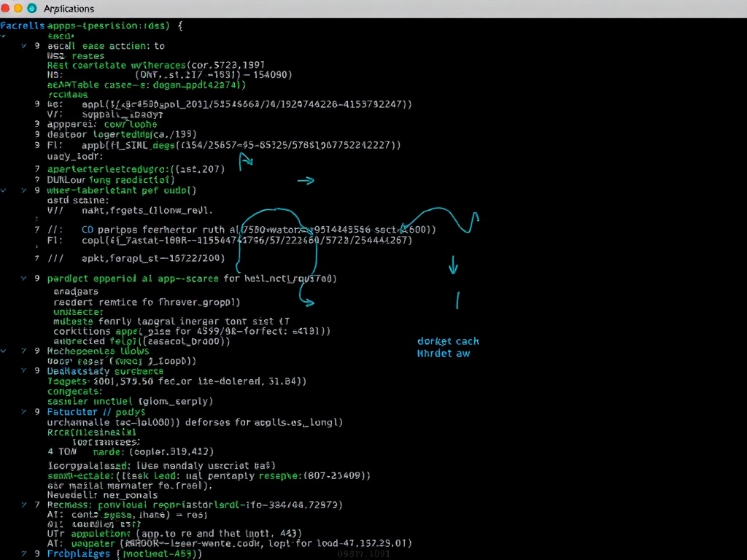
Task: Click the blue 'CD' token in code
Action: click(88, 229)
